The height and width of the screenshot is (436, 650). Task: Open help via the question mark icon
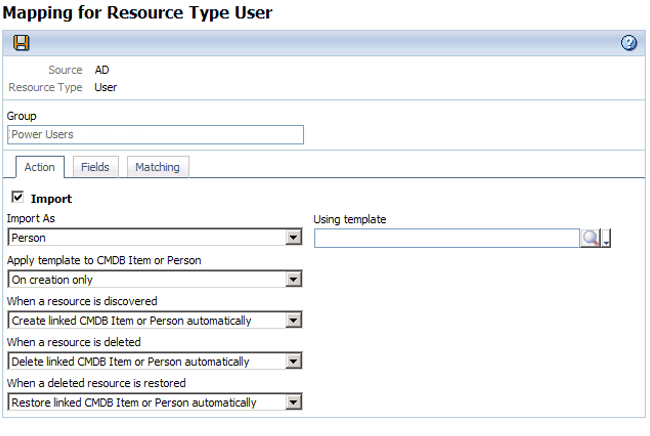[629, 43]
